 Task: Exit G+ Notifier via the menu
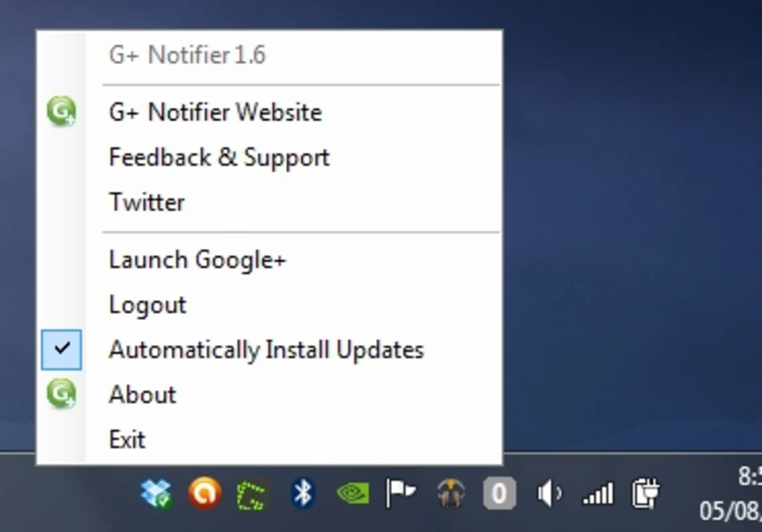(x=270, y=440)
